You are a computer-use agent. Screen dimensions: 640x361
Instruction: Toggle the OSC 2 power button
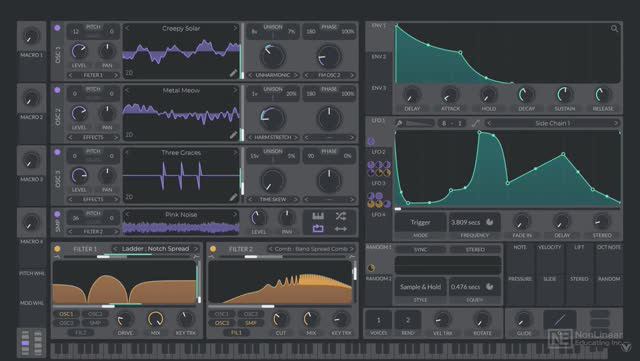pos(57,90)
